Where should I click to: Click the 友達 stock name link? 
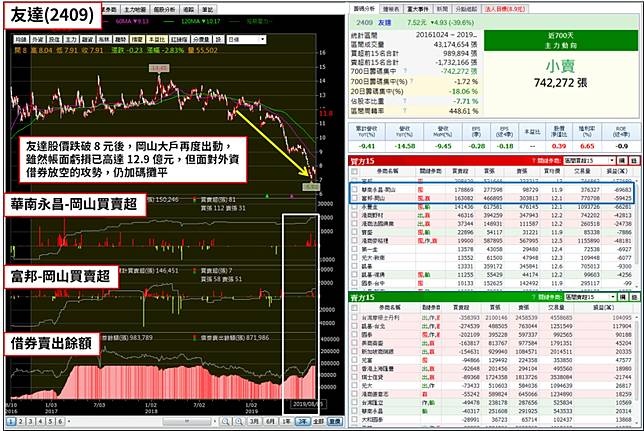(x=384, y=22)
